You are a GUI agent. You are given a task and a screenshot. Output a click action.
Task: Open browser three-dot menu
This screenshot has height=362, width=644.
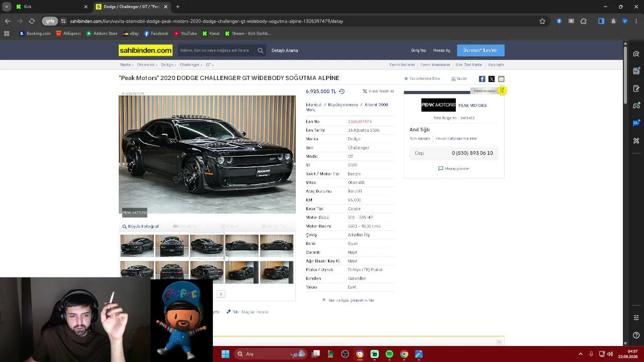[x=636, y=21]
